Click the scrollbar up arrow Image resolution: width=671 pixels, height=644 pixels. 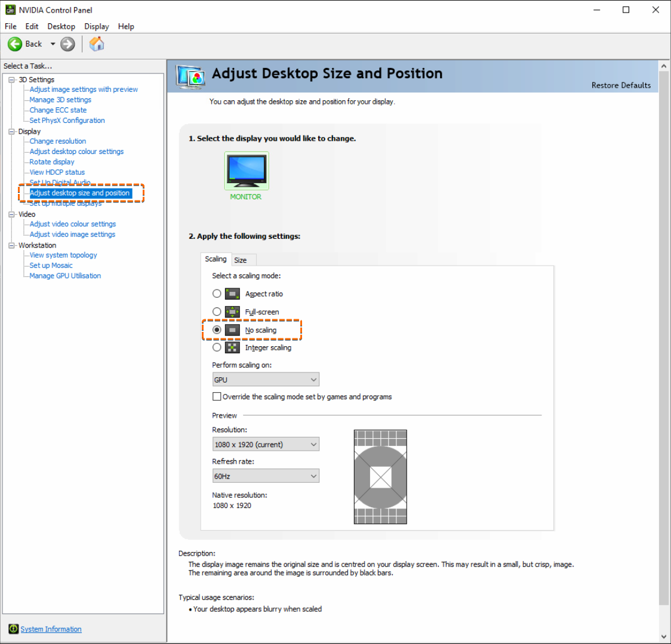pyautogui.click(x=664, y=66)
